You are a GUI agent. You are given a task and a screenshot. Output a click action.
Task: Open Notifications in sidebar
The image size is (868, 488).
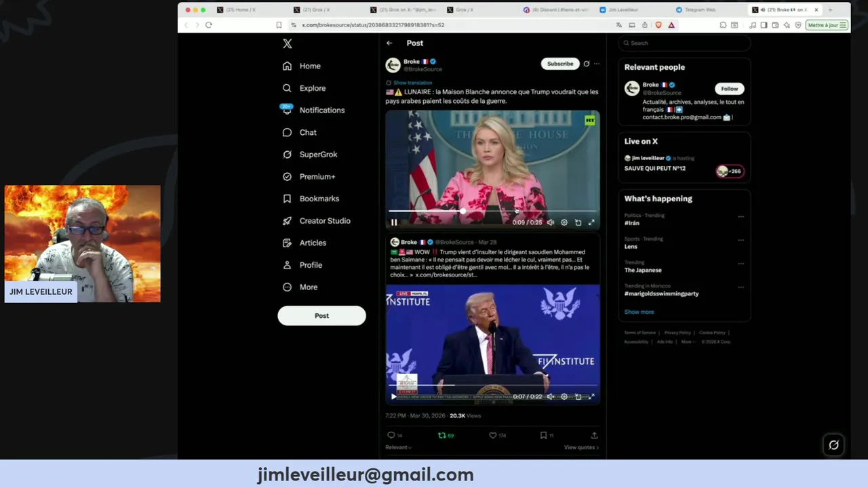coord(313,110)
